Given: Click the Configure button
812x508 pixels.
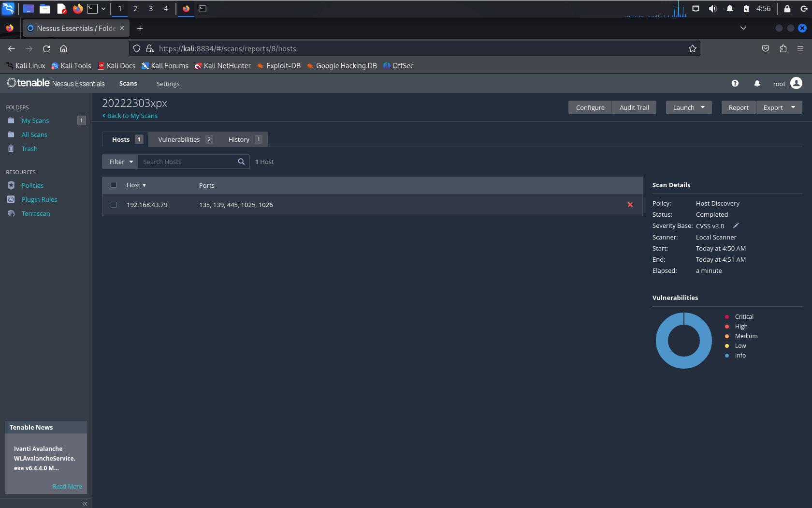Looking at the screenshot, I should 590,107.
